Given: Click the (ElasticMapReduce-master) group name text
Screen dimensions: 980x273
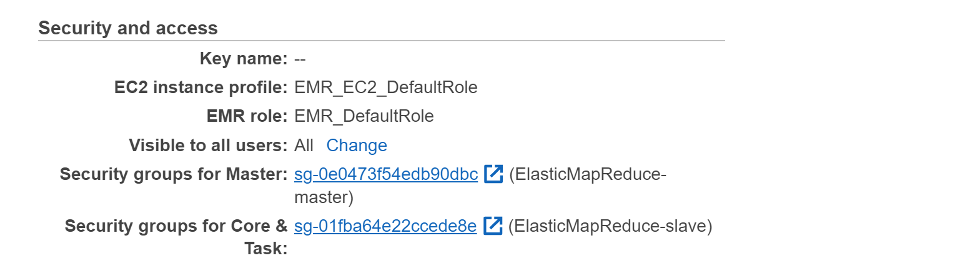Looking at the screenshot, I should pyautogui.click(x=587, y=174).
